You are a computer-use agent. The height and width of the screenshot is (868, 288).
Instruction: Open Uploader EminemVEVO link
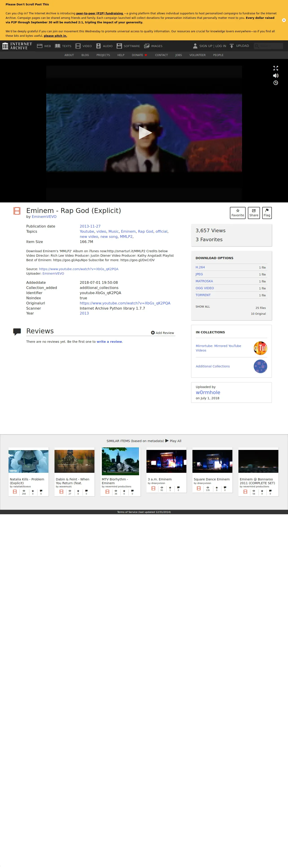coord(53,274)
